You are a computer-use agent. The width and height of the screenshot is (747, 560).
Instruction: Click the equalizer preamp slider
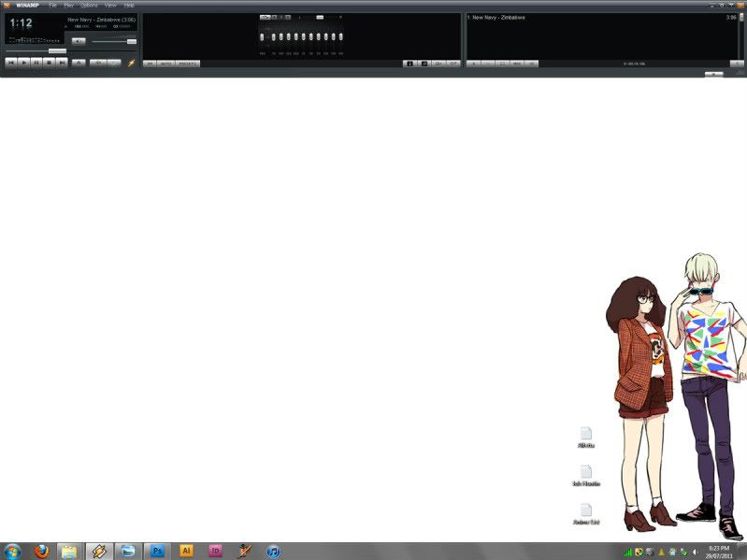tap(262, 37)
